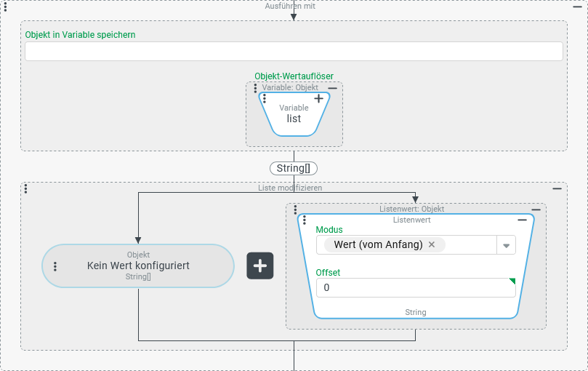Collapse the Variable: Objekt container
588x371 pixels.
click(x=333, y=87)
